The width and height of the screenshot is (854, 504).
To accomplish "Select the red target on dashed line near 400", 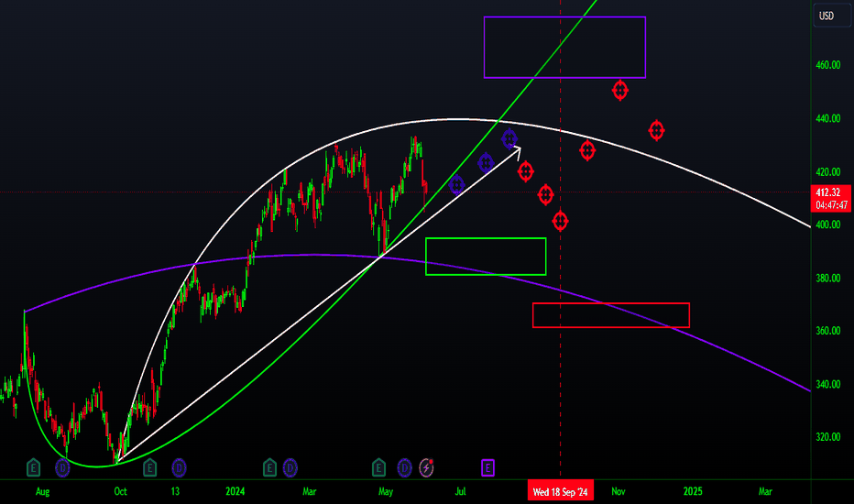I will pos(560,221).
